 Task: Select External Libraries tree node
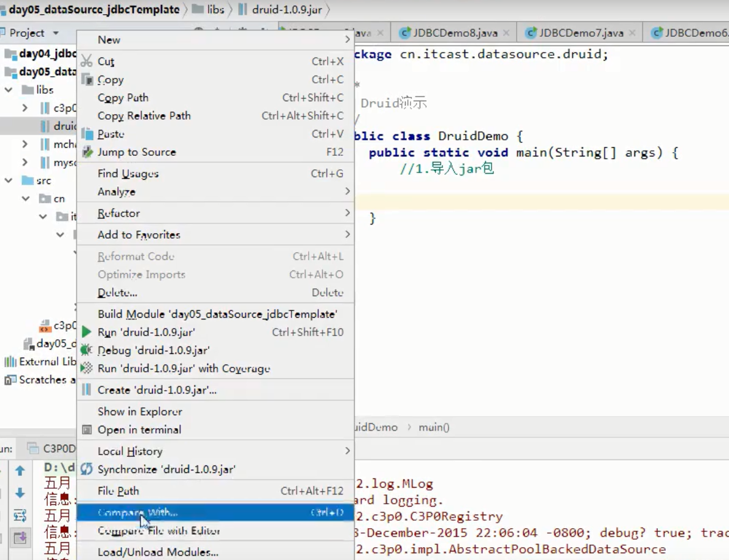tap(40, 361)
